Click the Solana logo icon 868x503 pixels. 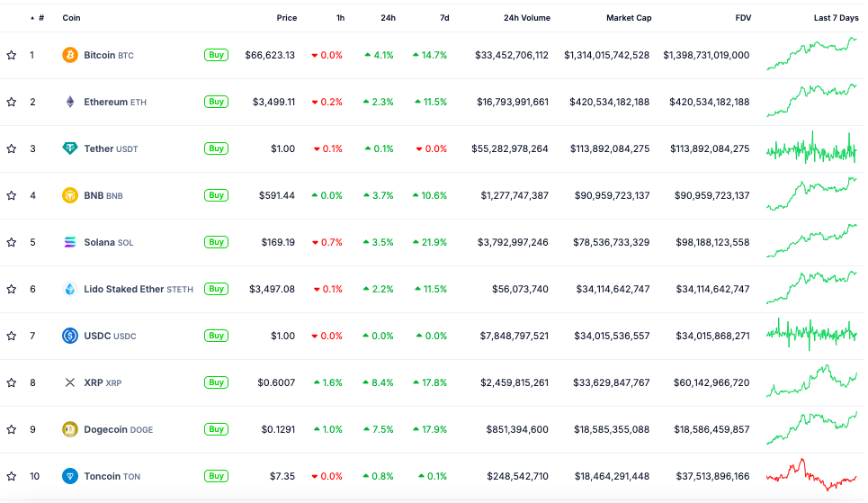coord(69,242)
